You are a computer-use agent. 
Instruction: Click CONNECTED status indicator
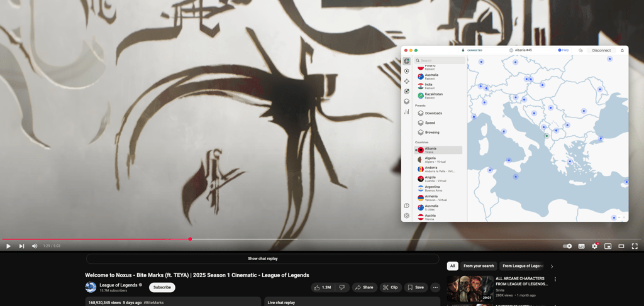point(472,50)
